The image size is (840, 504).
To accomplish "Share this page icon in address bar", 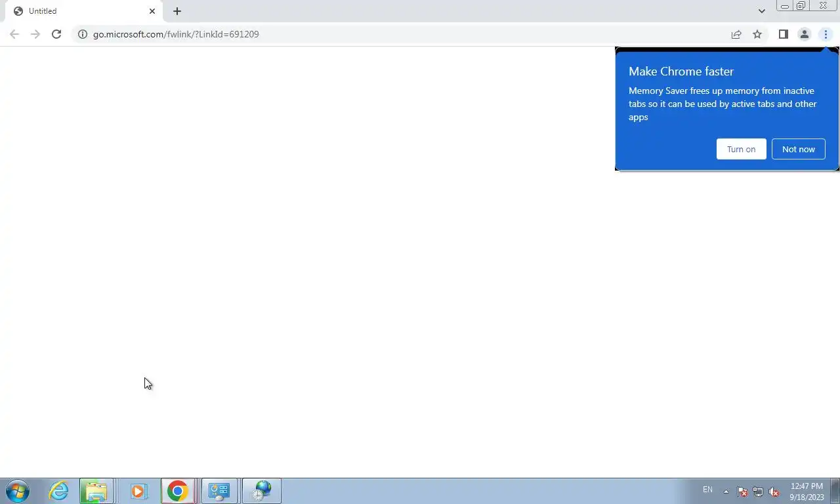I will (736, 34).
